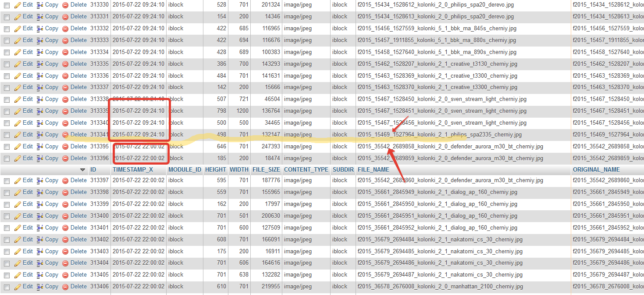Screen dimensions: 644x295
Task: Sort by the FILE_SIZE column header
Action: point(266,169)
